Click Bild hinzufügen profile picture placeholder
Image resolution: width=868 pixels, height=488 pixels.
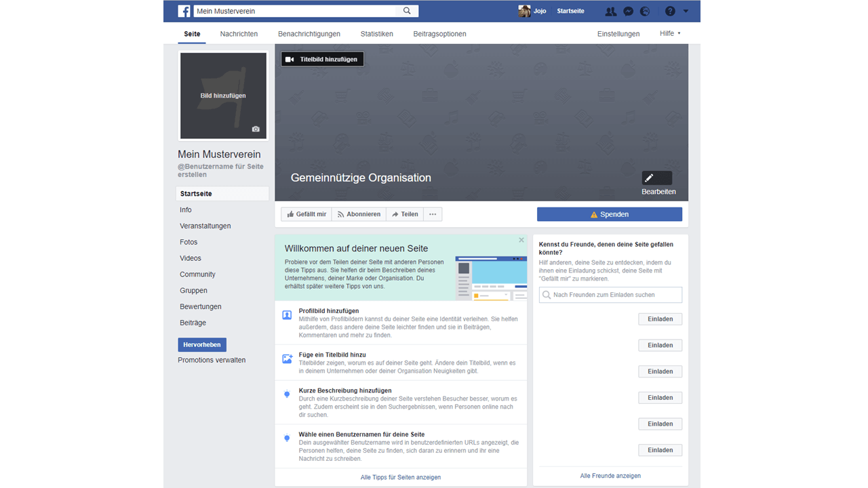point(223,96)
